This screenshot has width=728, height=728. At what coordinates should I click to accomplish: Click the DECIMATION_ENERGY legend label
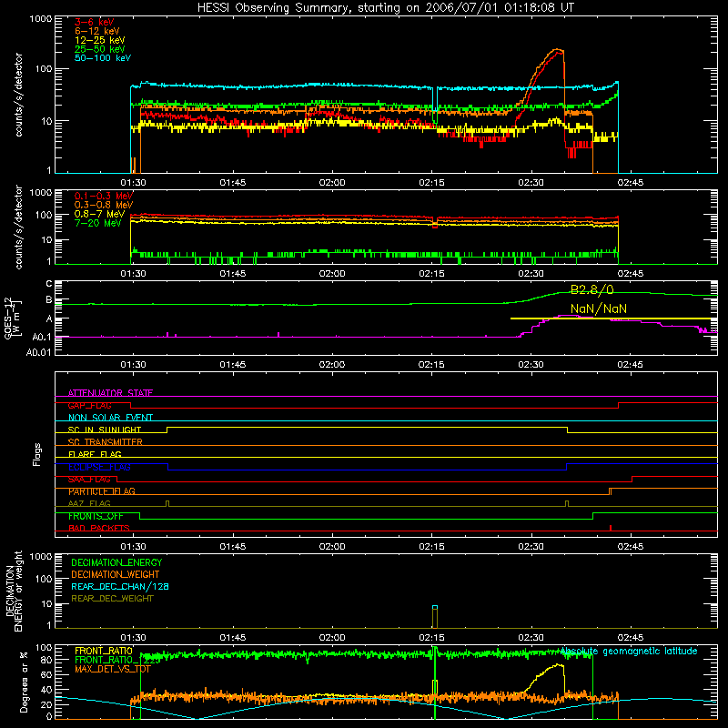point(116,562)
